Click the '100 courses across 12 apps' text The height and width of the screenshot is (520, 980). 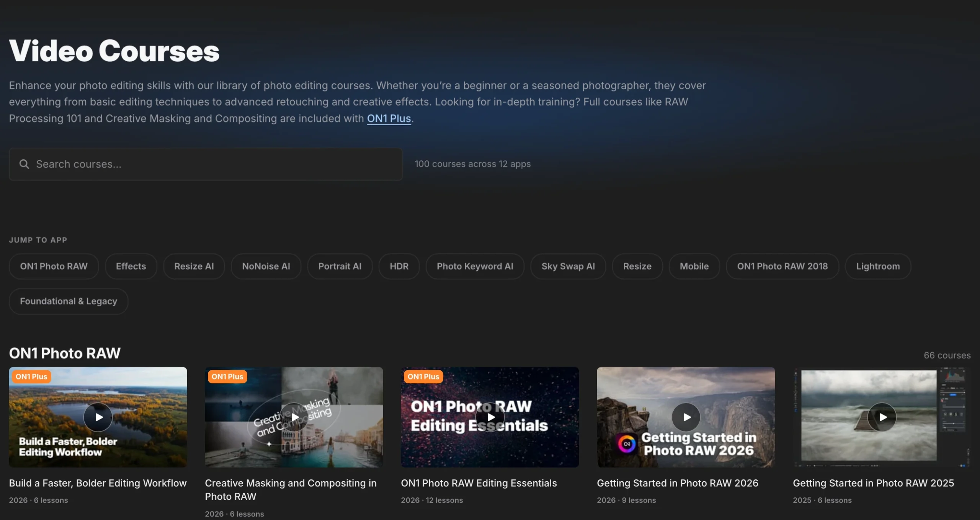click(473, 164)
